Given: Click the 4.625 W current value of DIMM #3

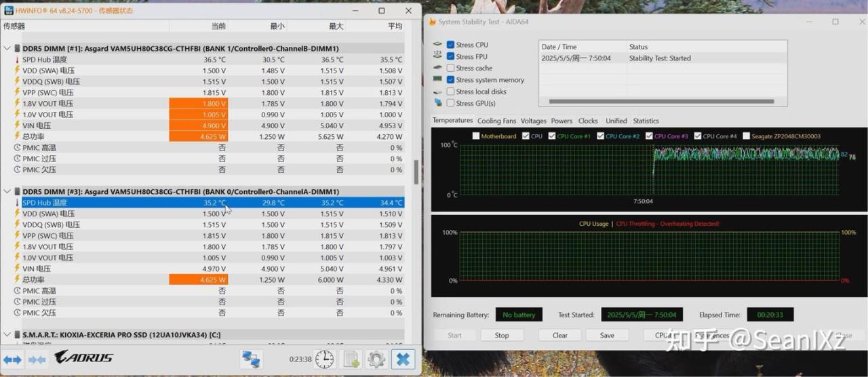Looking at the screenshot, I should point(198,279).
